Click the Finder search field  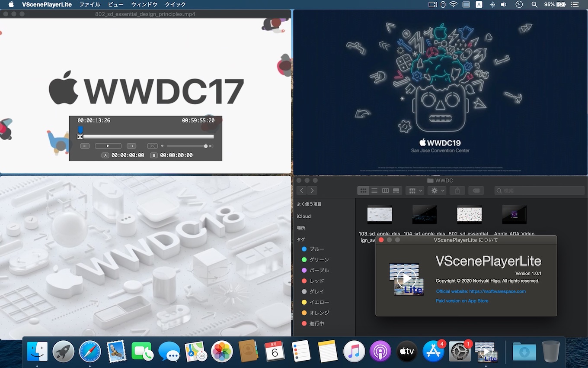[x=540, y=190]
